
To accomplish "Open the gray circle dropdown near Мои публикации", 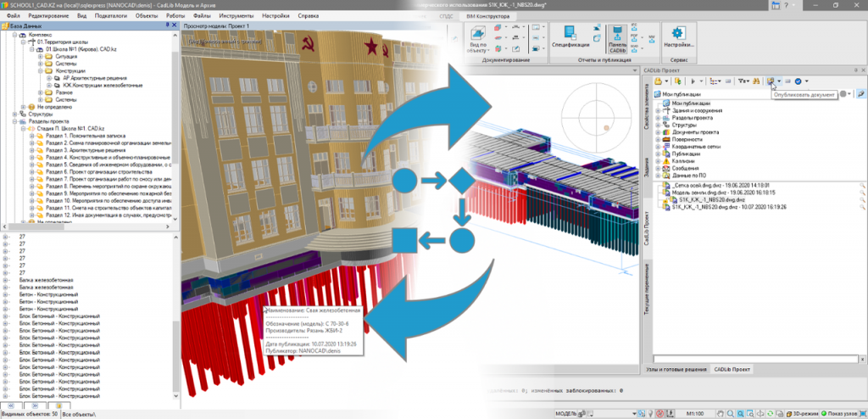I will (850, 94).
